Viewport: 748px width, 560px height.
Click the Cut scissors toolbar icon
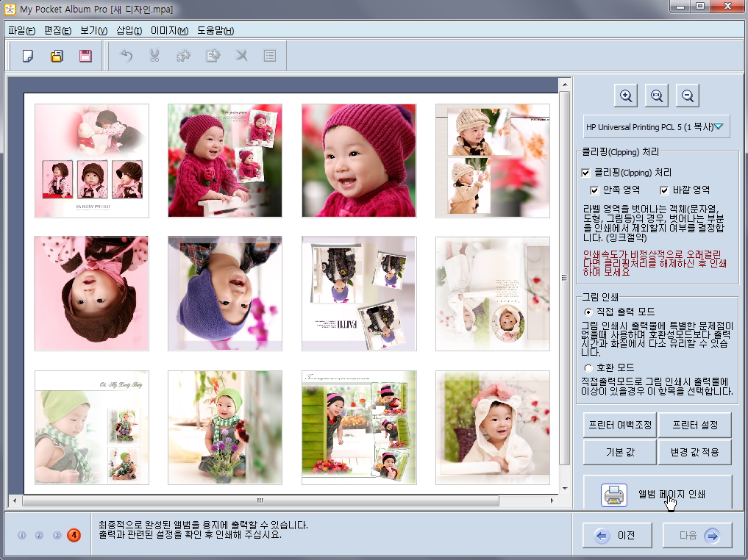tap(154, 57)
